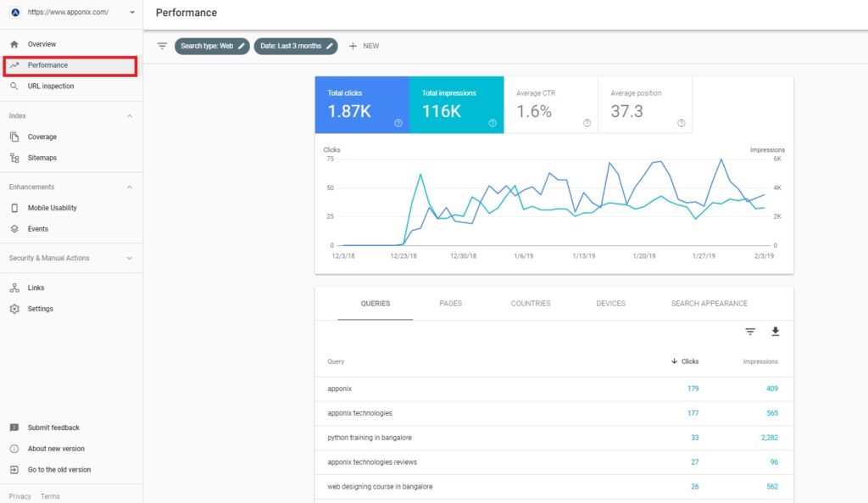868x503 pixels.
Task: Enable the Average CTR metric card
Action: coord(551,104)
